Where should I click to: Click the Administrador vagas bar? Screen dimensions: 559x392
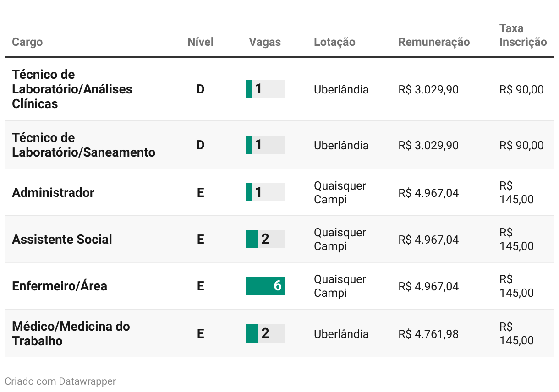[x=265, y=192]
